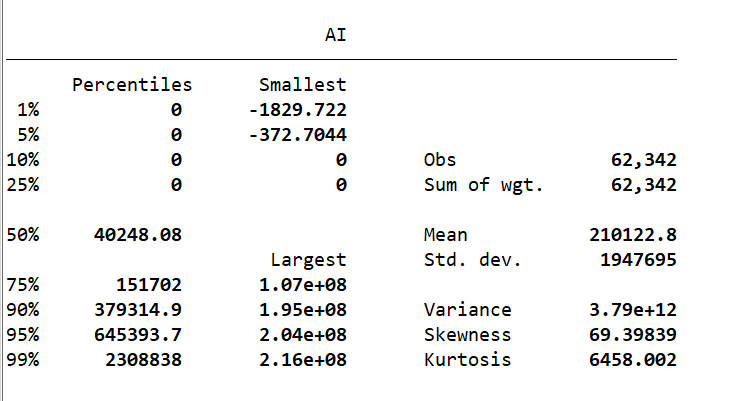Select the Std. dev. value 1947695
733x401 pixels.
coord(639,260)
